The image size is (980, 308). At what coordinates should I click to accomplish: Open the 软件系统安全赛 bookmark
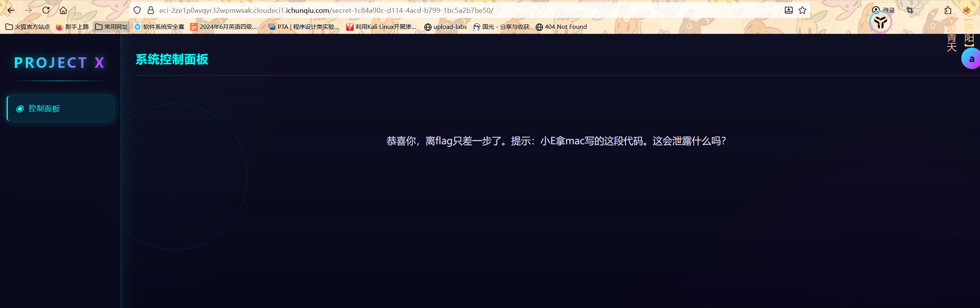(159, 27)
